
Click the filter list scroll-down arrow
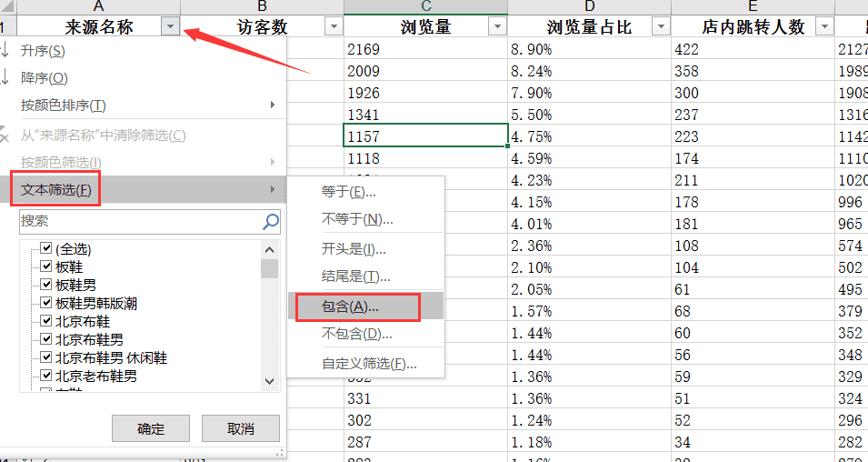tap(270, 381)
